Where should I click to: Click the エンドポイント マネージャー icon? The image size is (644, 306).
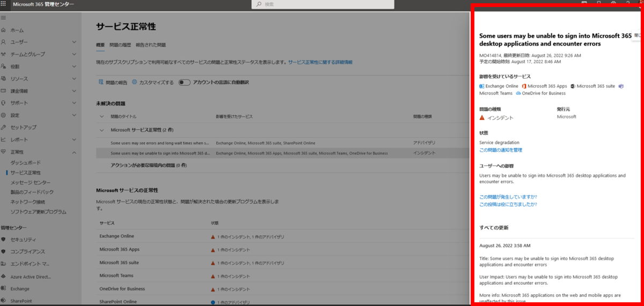(4, 264)
